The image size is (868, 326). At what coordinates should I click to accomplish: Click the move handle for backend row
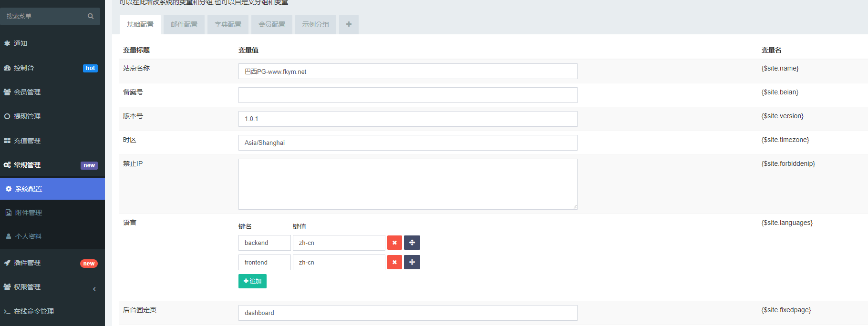tap(412, 243)
